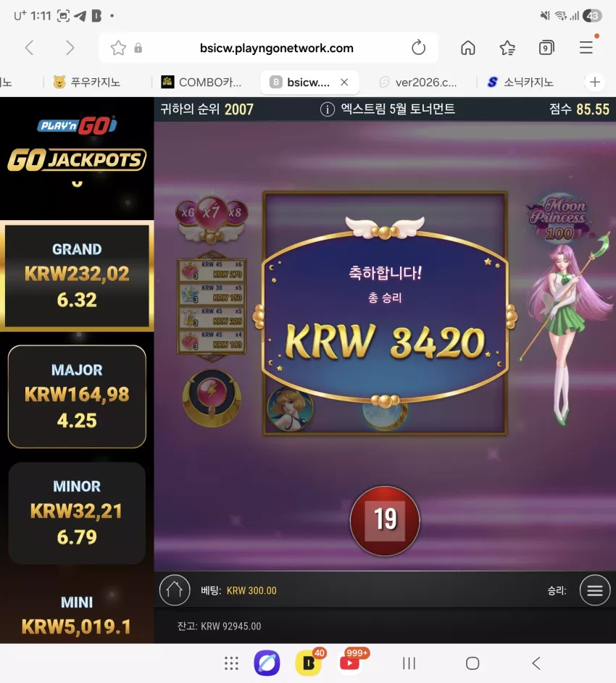Open the tournament info circle icon

click(x=328, y=109)
